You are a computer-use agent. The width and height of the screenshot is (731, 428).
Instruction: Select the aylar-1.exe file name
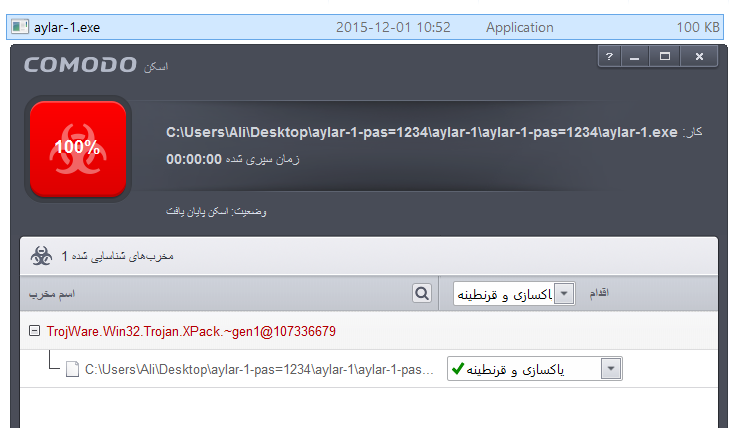pos(67,28)
